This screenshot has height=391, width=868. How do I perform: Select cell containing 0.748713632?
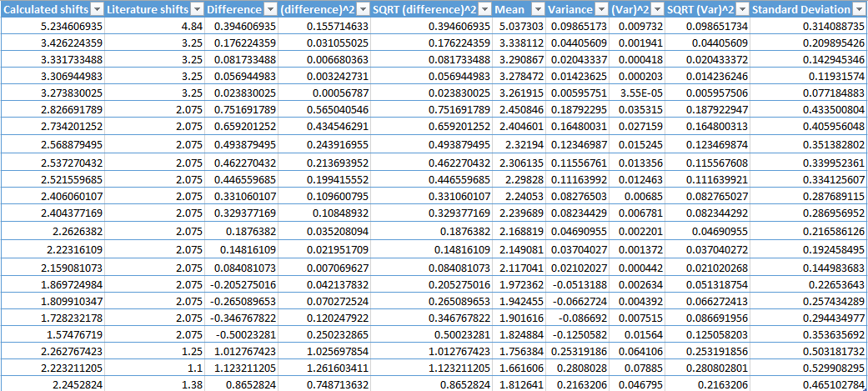tap(325, 383)
